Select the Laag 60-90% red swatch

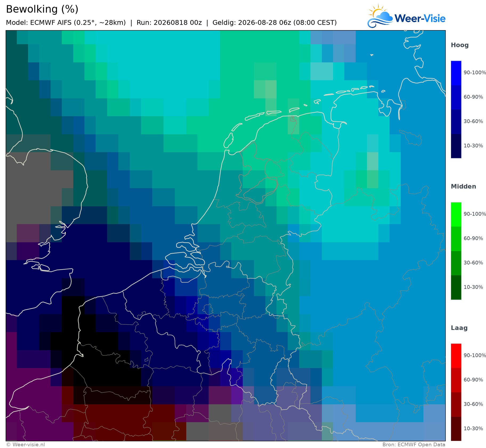456,380
